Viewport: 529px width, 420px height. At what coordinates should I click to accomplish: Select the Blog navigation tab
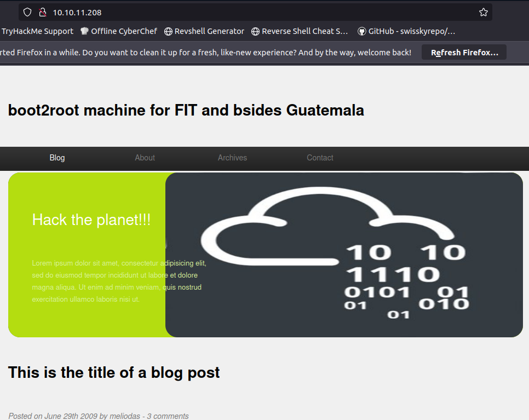57,158
